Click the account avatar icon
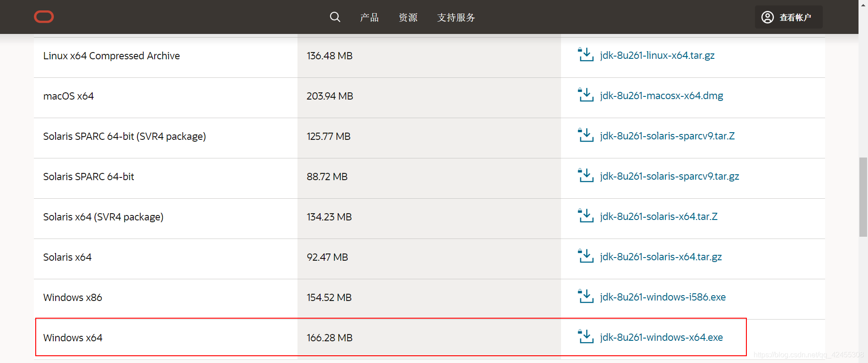Screen dimensions: 868x363 768,17
